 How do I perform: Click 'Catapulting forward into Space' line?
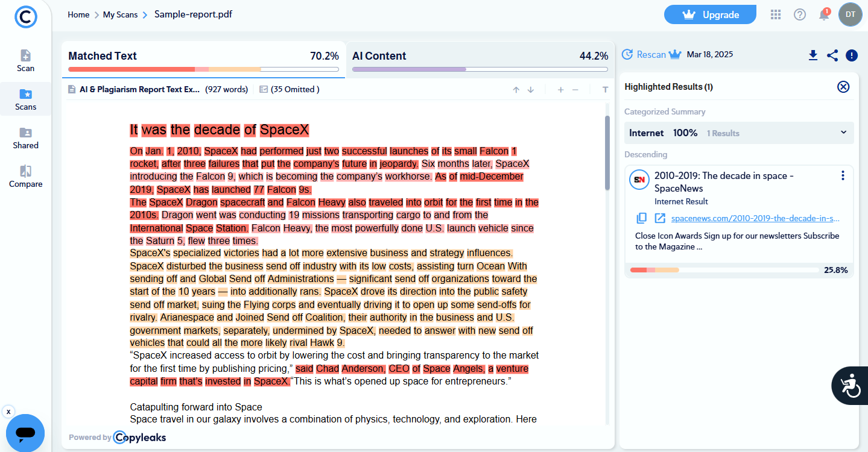[x=196, y=407]
